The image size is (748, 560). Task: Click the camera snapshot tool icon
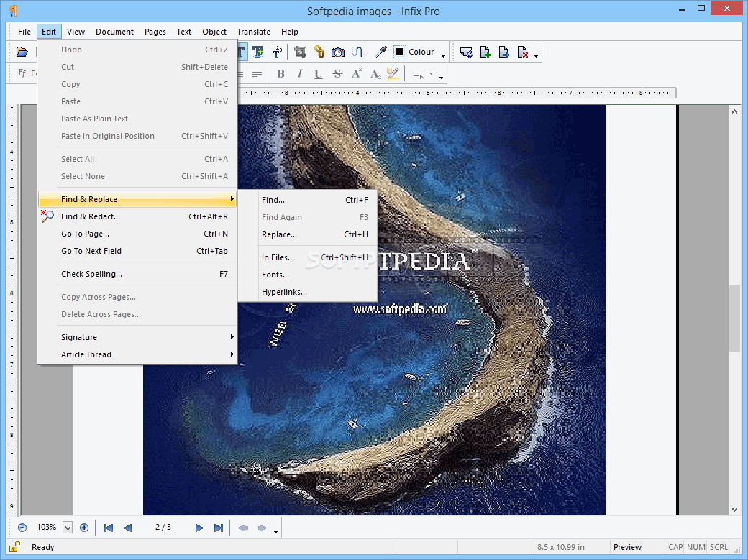[338, 52]
